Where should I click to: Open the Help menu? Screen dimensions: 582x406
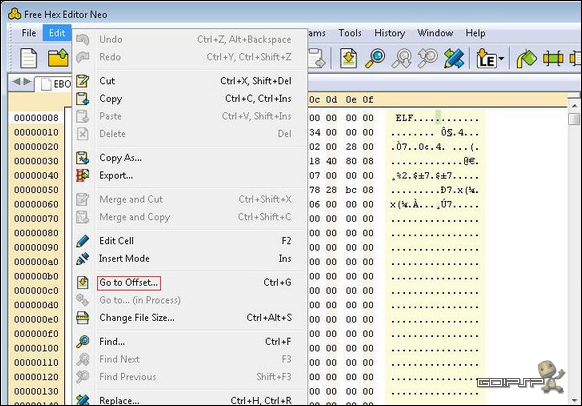point(475,33)
